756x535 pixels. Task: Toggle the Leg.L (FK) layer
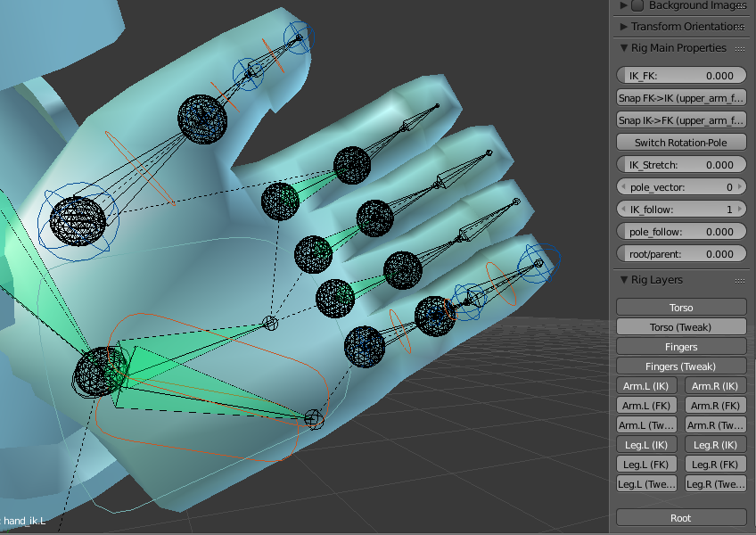pyautogui.click(x=646, y=465)
